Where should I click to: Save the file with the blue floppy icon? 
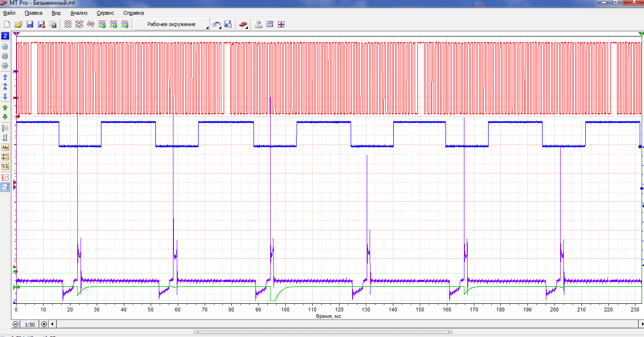point(30,24)
